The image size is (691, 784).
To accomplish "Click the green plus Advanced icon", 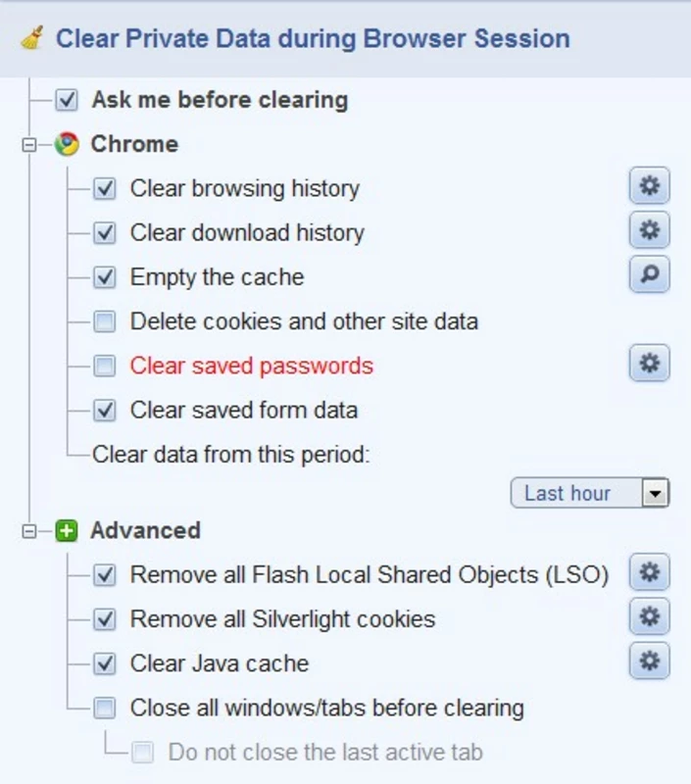I will pyautogui.click(x=67, y=531).
